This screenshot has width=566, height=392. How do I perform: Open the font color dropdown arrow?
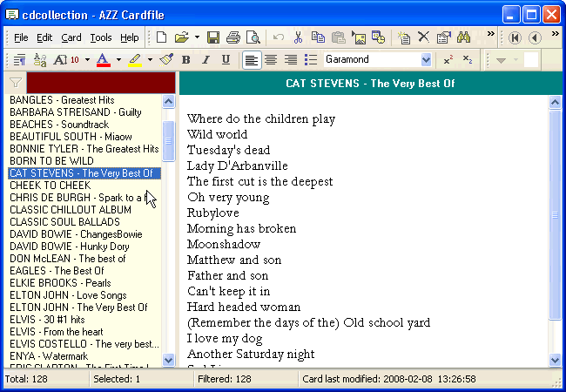pyautogui.click(x=118, y=60)
